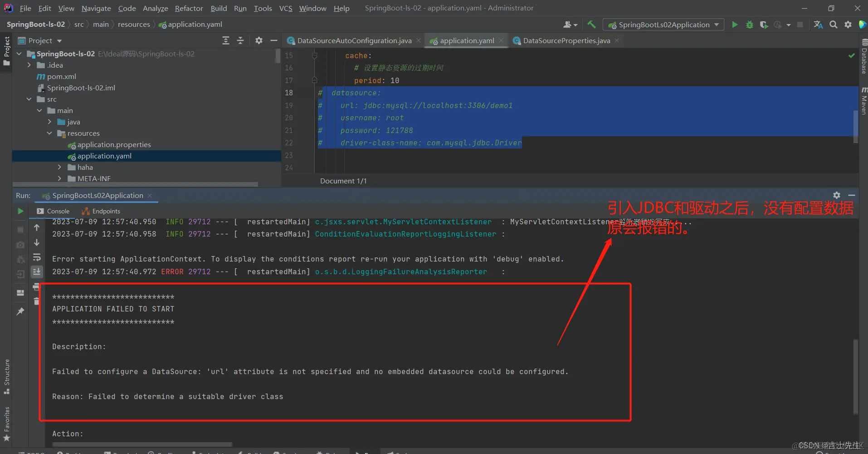Image resolution: width=868 pixels, height=454 pixels.
Task: Toggle scroll to end of console
Action: (x=37, y=271)
